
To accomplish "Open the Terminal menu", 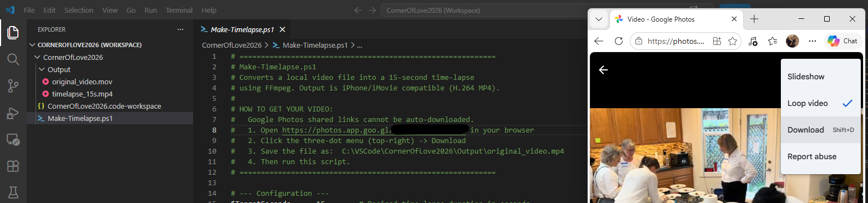I will [x=179, y=11].
